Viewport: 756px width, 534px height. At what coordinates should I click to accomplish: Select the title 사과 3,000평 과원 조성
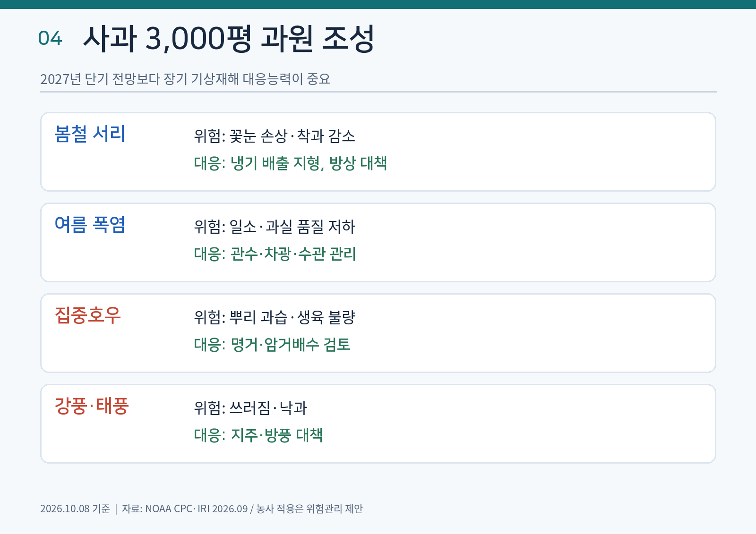pos(229,38)
